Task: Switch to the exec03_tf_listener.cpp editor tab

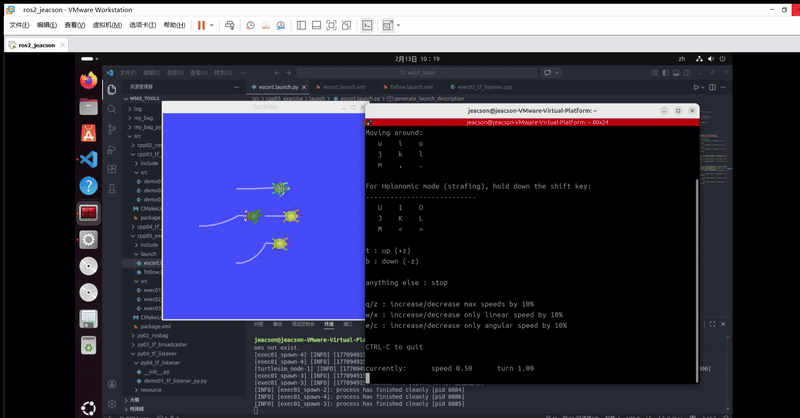Action: (484, 87)
